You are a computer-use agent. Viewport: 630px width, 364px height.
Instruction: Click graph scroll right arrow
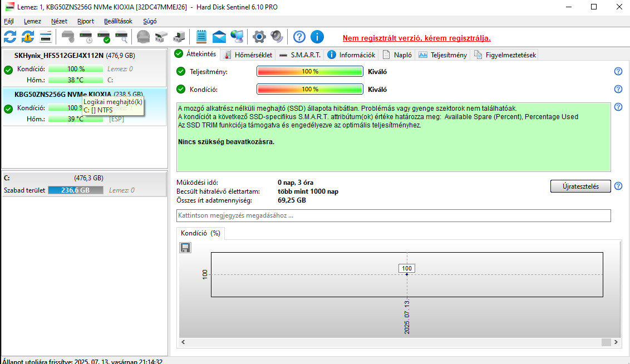[616, 342]
